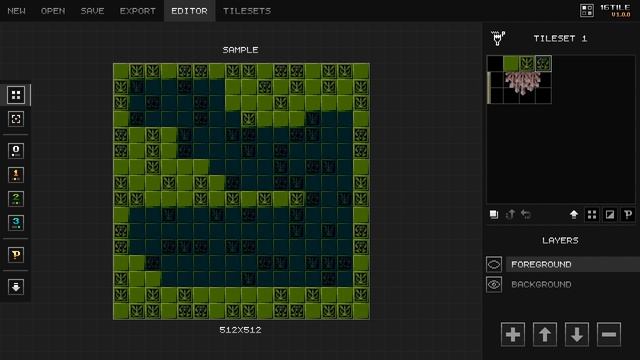Image resolution: width=640 pixels, height=360 pixels.
Task: Select the P property tool in left toolbar
Action: coord(16,255)
